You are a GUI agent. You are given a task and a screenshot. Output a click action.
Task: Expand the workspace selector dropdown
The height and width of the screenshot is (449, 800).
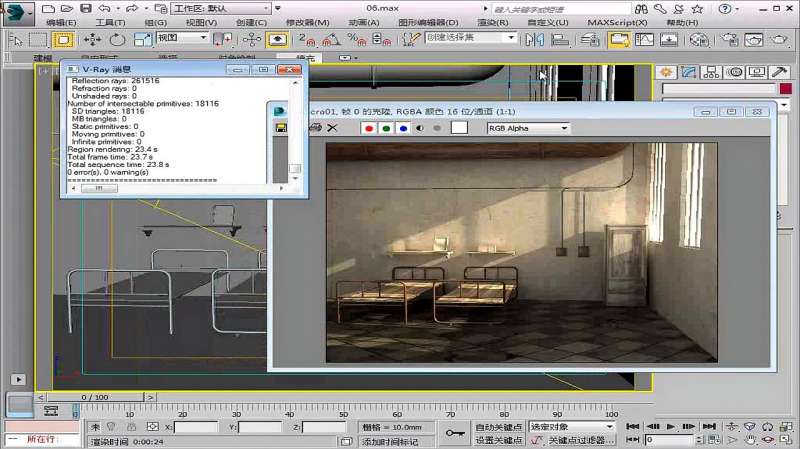click(264, 8)
